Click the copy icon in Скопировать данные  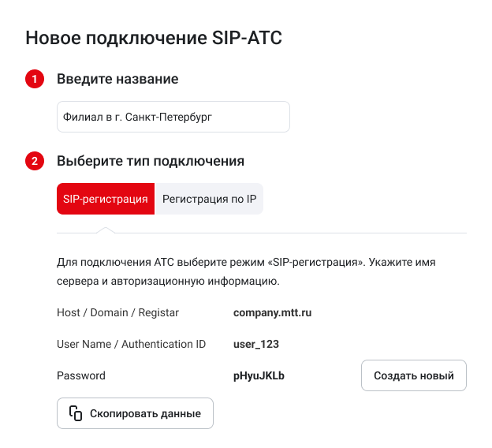tap(76, 413)
